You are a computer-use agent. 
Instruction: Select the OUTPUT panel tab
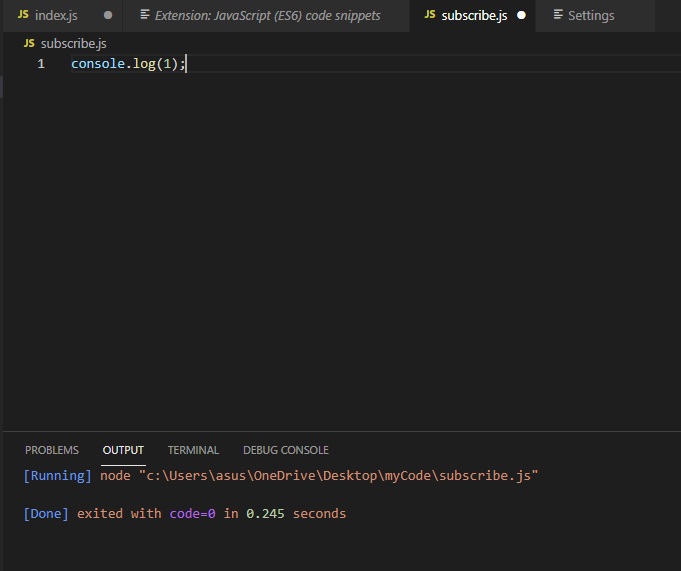coord(123,450)
